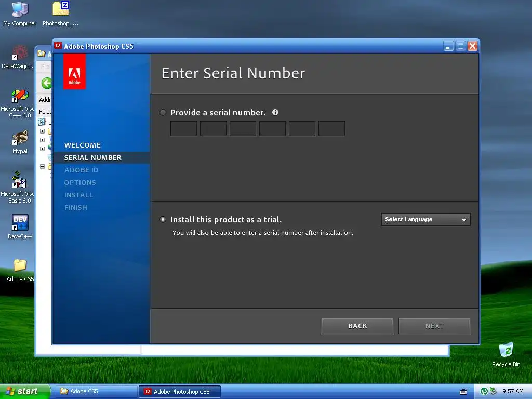Switch to Adobe Photoshop CS5 taskbar button
Screen dimensions: 532x399
(180, 392)
